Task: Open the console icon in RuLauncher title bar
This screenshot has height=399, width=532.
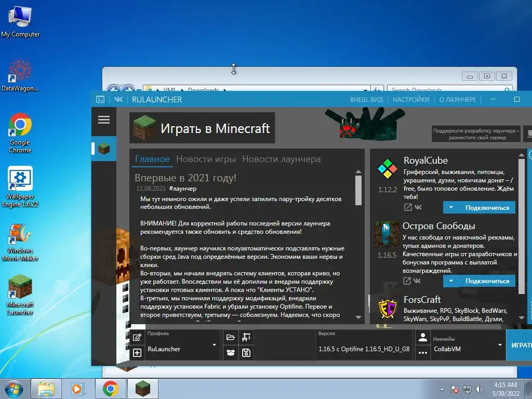Action: (x=100, y=99)
